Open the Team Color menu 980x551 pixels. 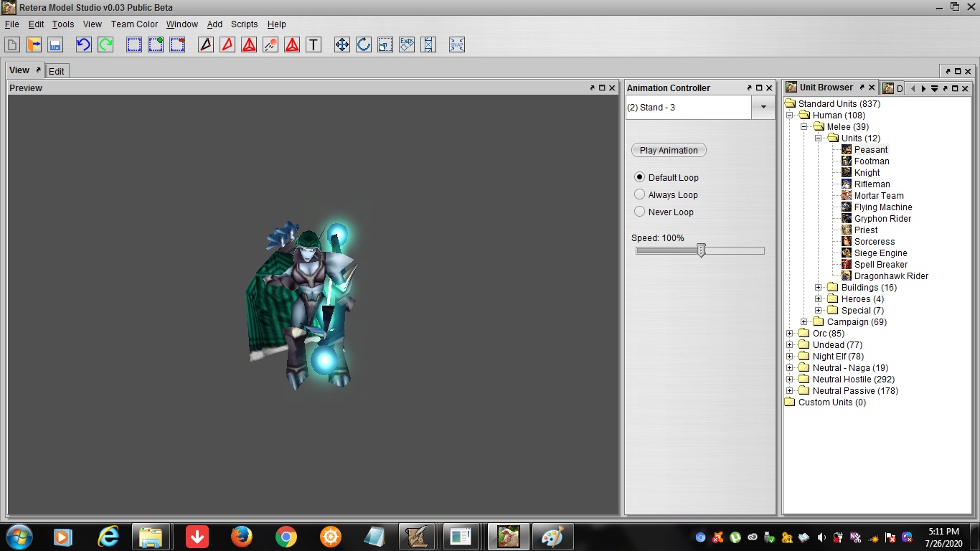pyautogui.click(x=134, y=24)
